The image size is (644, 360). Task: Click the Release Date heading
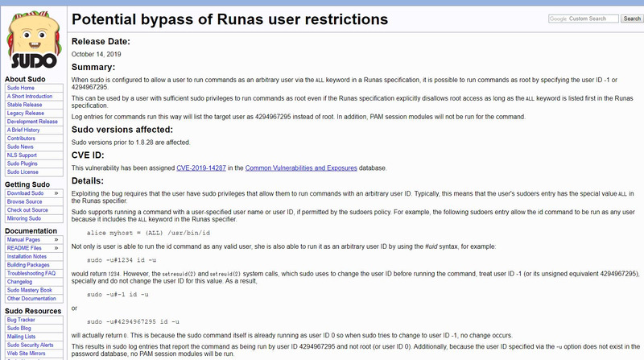click(x=101, y=42)
